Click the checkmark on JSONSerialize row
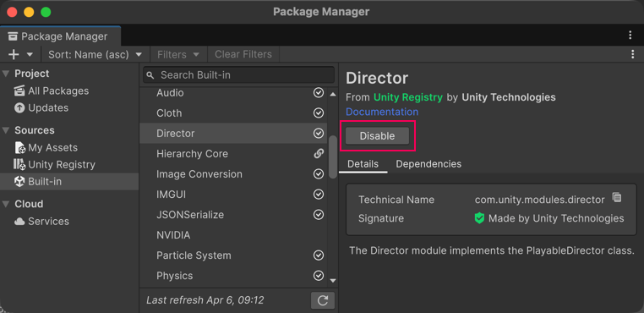Screen dimensions: 644x313 319,215
